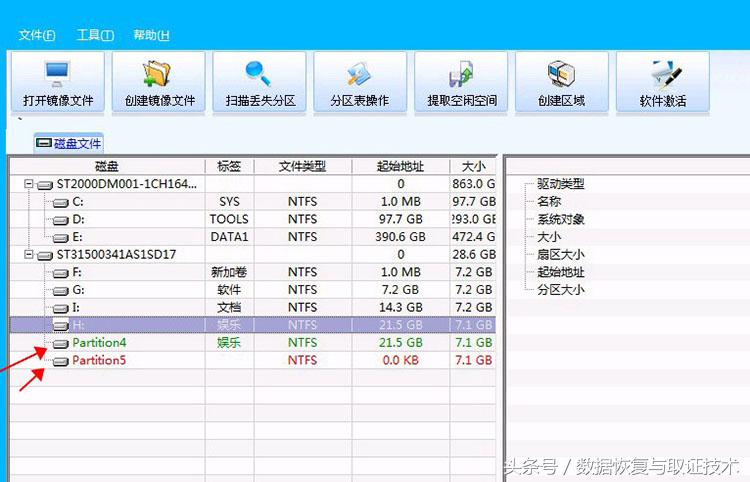Screen dimensions: 750x482
Task: Click disk icon of ST31500341AS1SD17
Action: click(x=45, y=255)
